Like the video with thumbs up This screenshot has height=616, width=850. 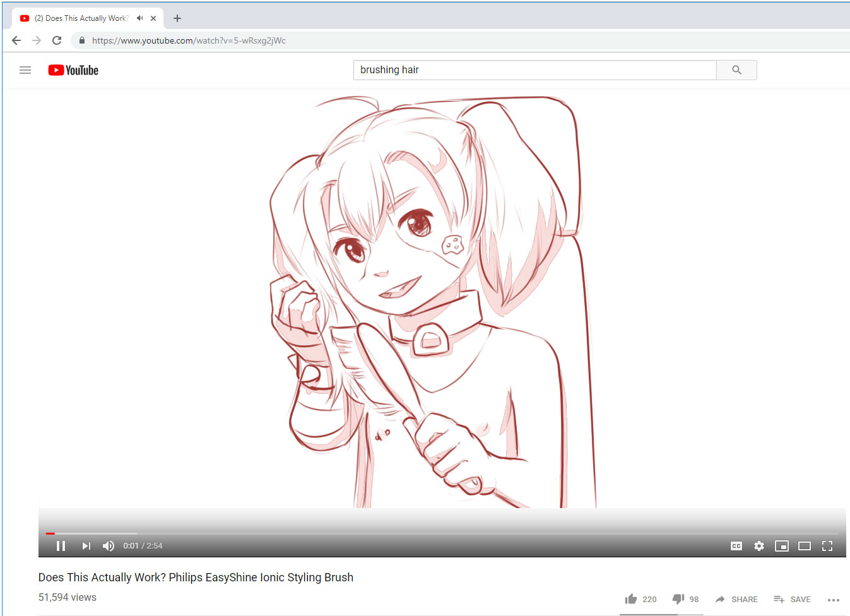click(631, 599)
